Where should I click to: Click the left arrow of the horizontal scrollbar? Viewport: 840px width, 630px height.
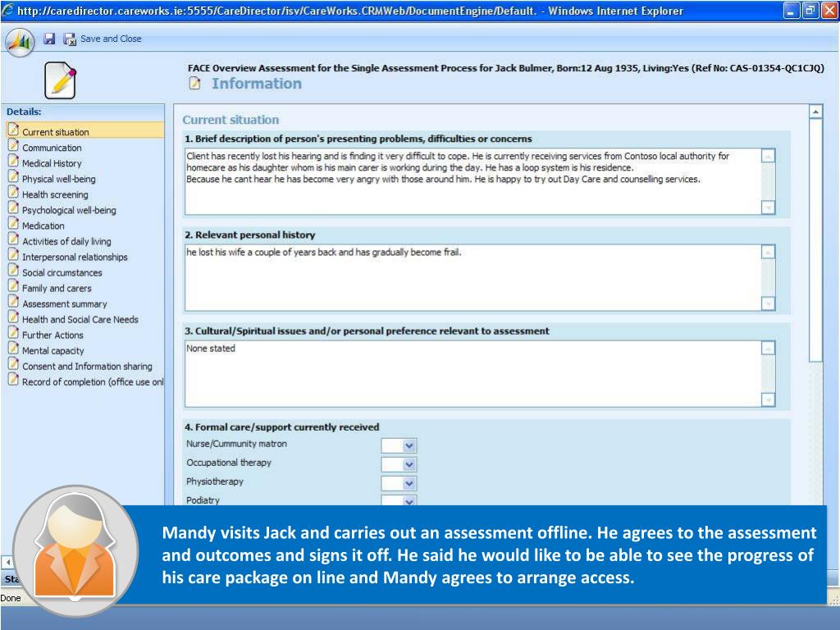pos(7,562)
